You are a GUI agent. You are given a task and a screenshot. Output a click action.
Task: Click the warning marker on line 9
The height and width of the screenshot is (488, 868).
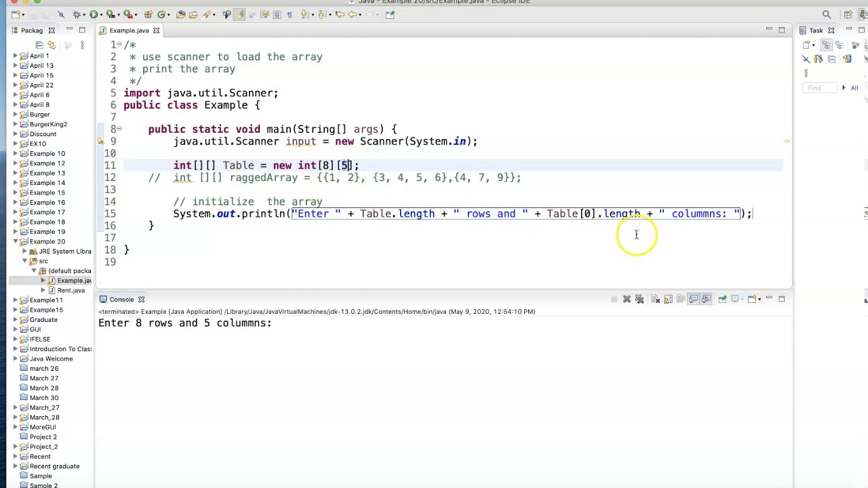pos(100,142)
